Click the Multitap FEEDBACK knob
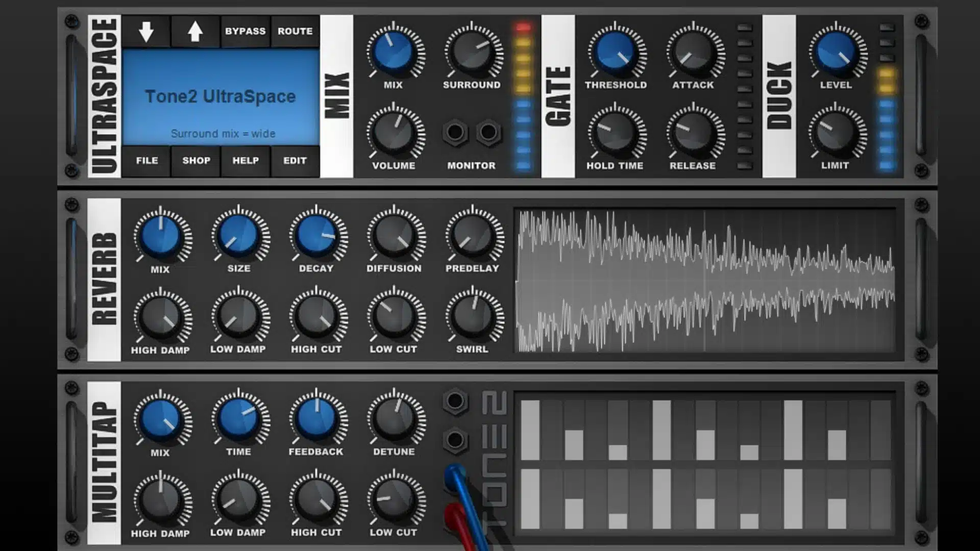This screenshot has height=551, width=980. (316, 419)
